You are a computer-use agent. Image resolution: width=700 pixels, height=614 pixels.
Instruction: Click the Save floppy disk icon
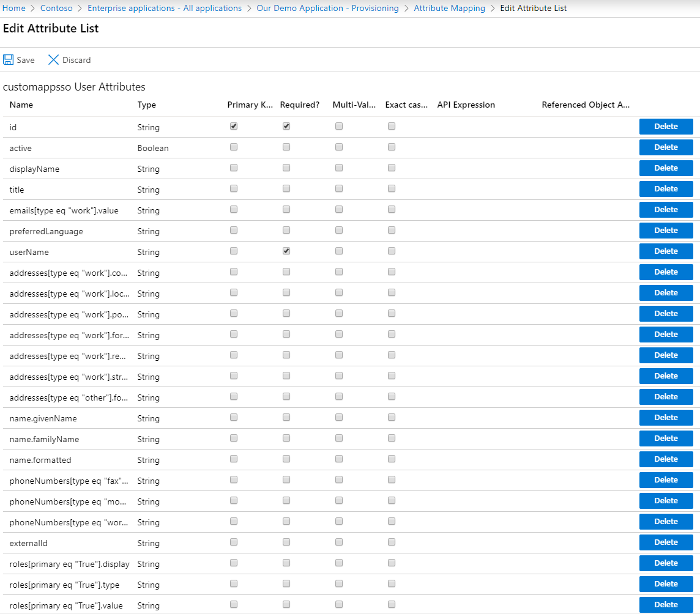tap(9, 60)
